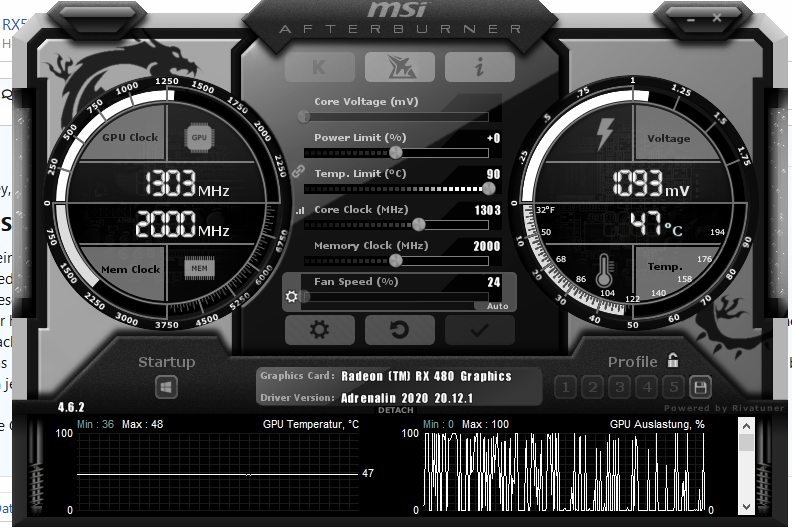
Task: Click the Memory Clock slider handle
Action: coord(395,260)
